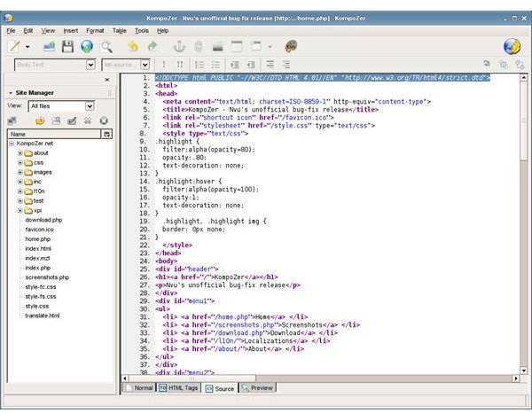This screenshot has width=532, height=413.
Task: Click the Browse magnifier icon in toolbar
Action: (x=106, y=46)
